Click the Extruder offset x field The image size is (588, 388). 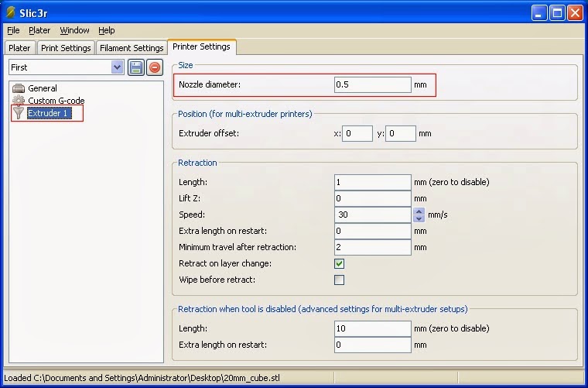pyautogui.click(x=357, y=133)
